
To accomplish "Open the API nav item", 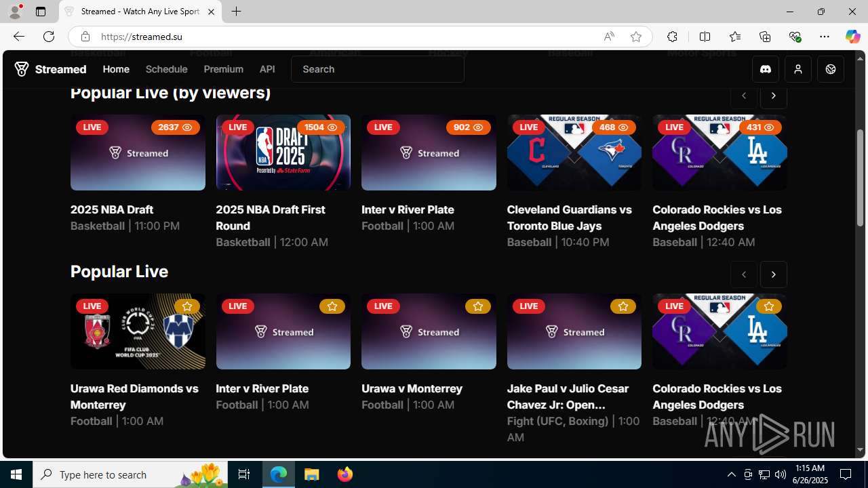I will coord(267,69).
